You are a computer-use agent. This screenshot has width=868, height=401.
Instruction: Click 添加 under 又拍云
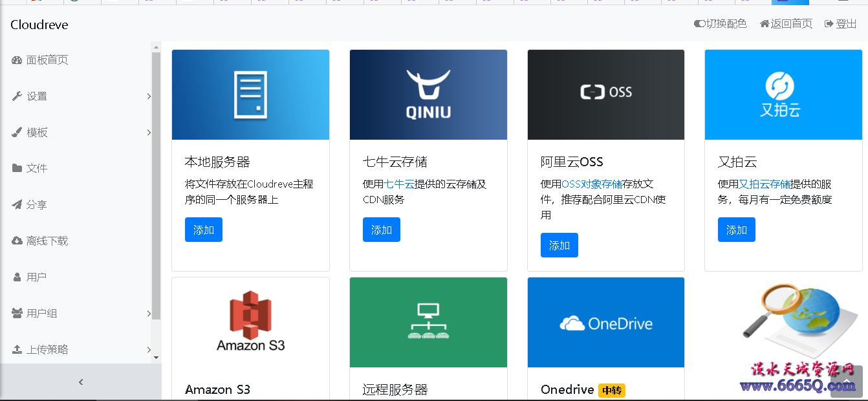point(737,230)
